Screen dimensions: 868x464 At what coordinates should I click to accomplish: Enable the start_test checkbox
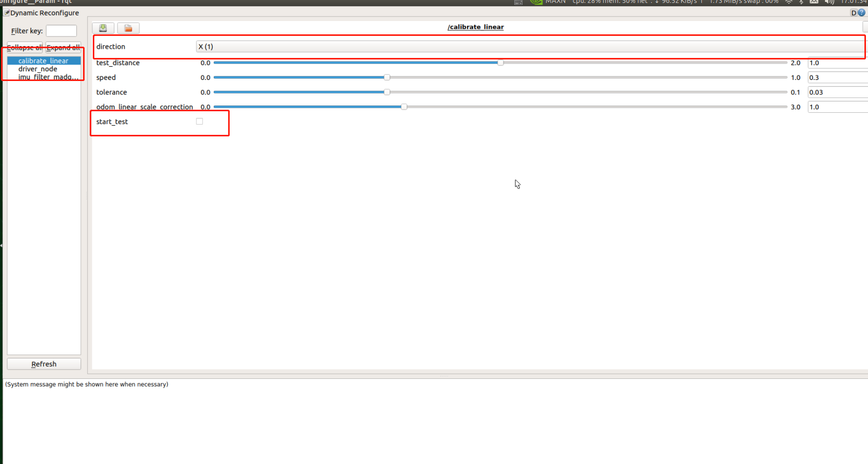(199, 122)
